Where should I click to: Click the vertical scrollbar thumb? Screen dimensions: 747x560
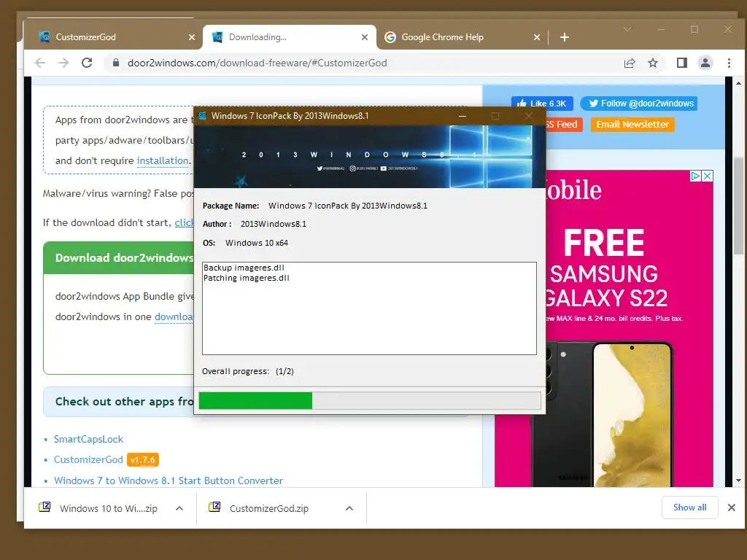coord(738,205)
